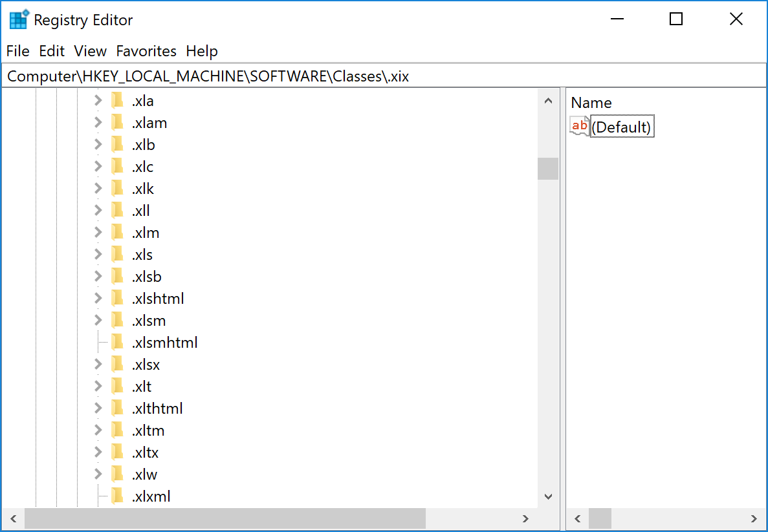Select the .xlsmhtml key label

click(x=164, y=343)
